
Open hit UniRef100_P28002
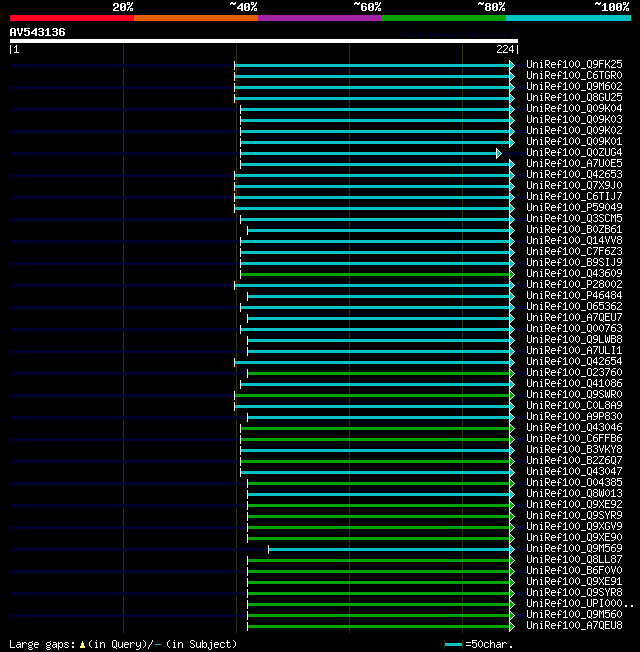click(x=574, y=284)
